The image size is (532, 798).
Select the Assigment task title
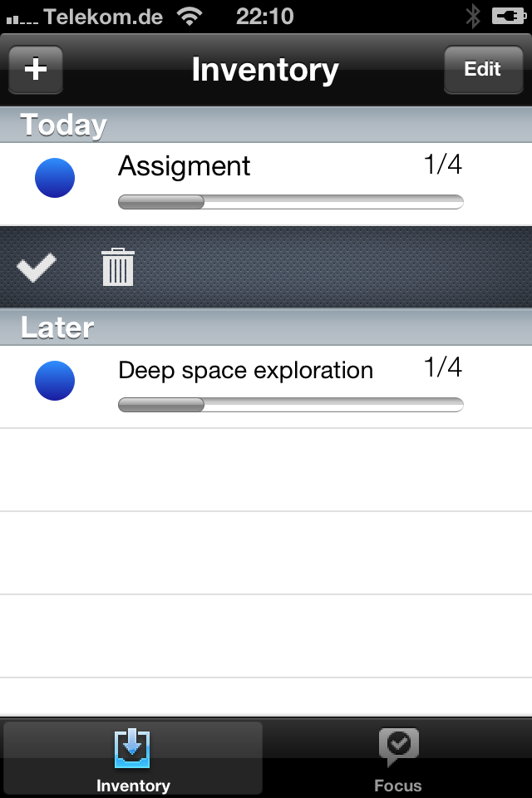pyautogui.click(x=184, y=166)
